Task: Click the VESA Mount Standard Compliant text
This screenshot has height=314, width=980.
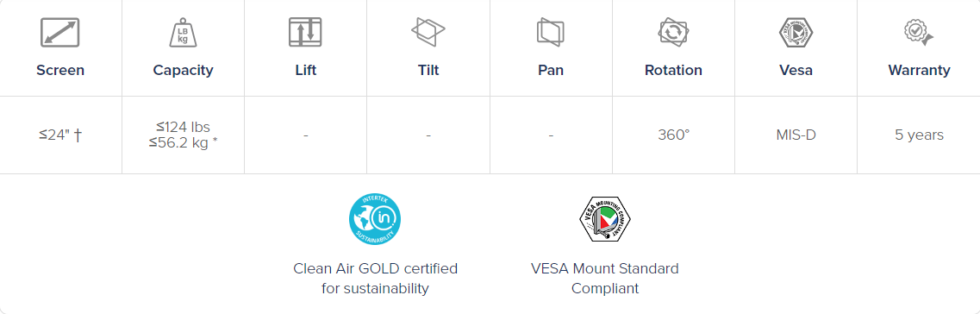Action: (x=605, y=279)
